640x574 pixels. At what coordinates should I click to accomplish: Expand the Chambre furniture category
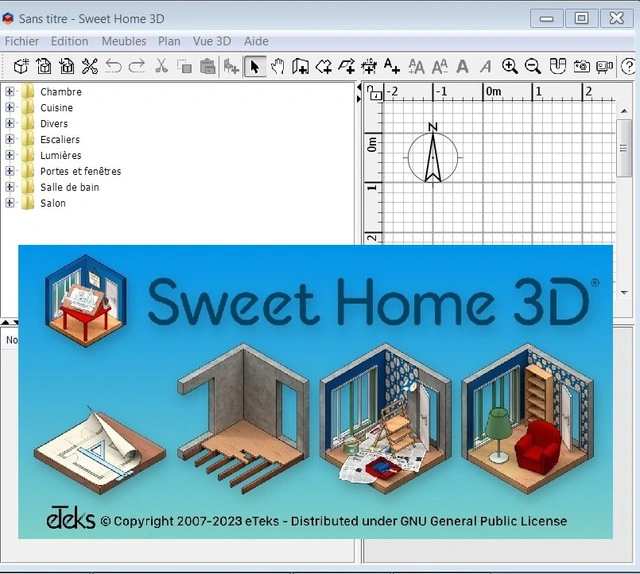10,92
